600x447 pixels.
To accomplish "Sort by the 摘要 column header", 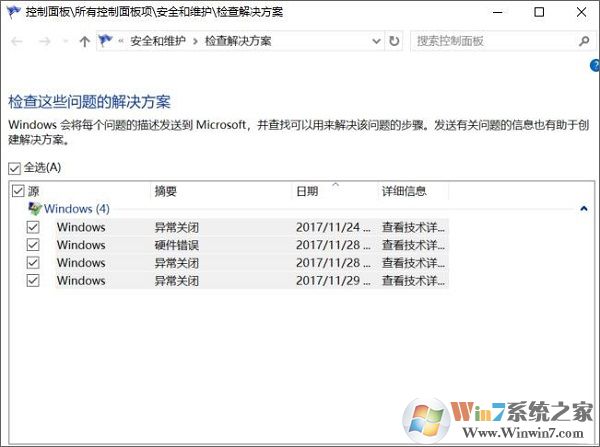I will (x=166, y=191).
